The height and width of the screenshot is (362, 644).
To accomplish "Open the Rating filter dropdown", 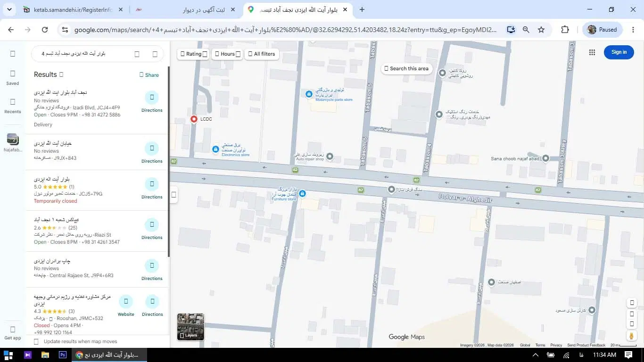I will [x=193, y=54].
